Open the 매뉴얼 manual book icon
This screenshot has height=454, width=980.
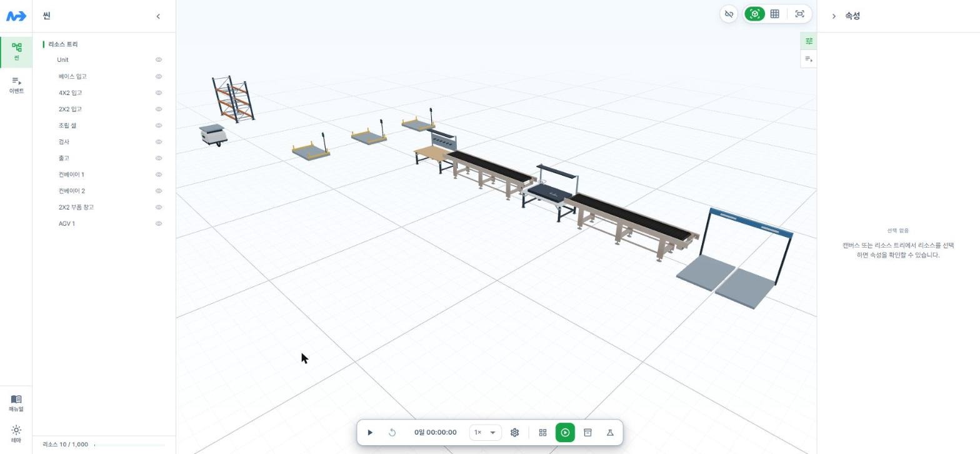click(x=16, y=403)
